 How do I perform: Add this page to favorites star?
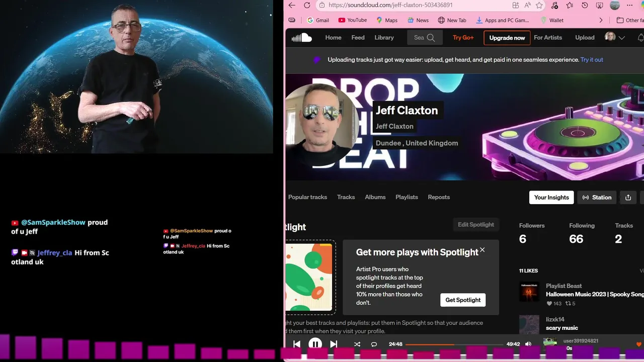coord(539,5)
